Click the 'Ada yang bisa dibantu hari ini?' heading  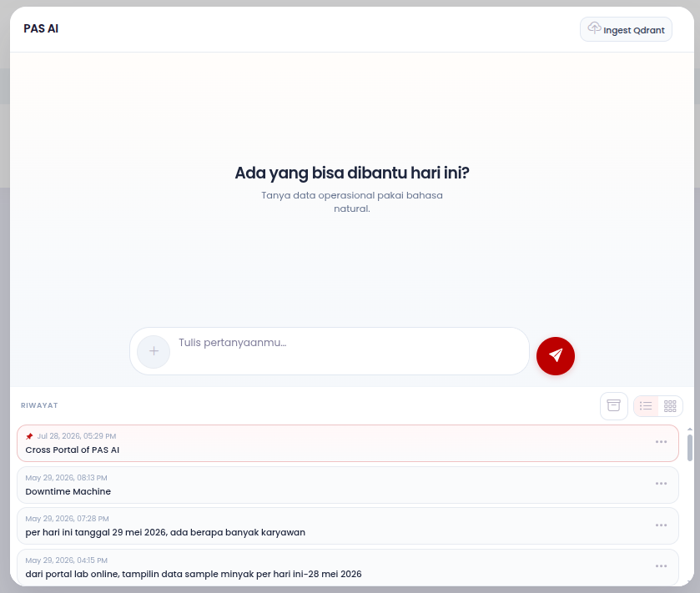point(352,173)
